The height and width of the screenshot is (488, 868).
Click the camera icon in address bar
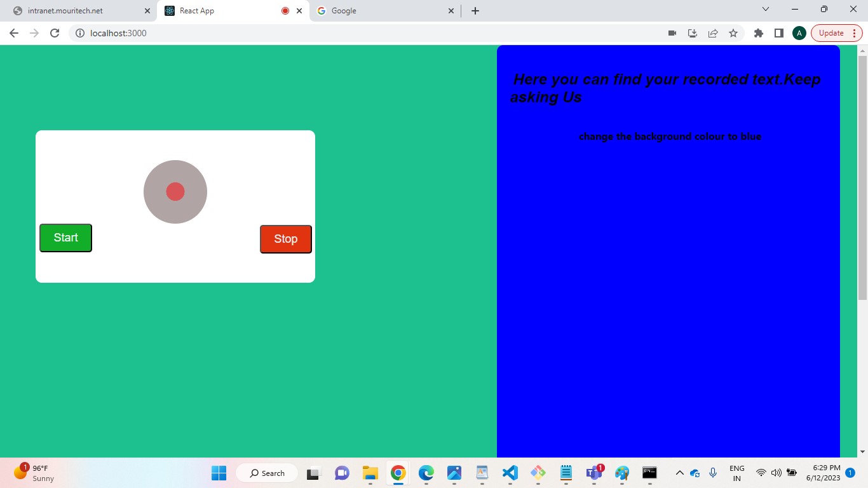[x=672, y=33]
